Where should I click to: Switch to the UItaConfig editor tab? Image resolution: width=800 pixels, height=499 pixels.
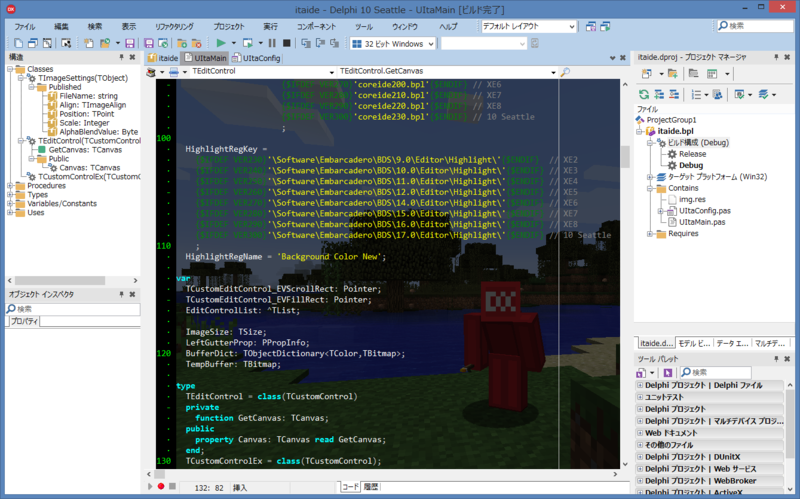[257, 58]
